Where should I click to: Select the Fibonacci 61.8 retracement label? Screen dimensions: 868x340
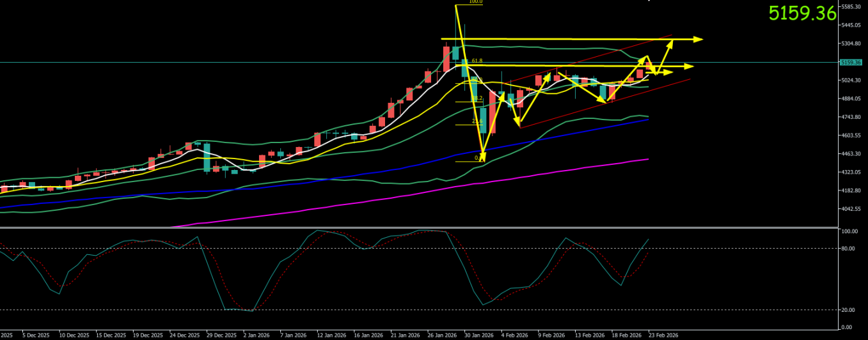click(477, 61)
